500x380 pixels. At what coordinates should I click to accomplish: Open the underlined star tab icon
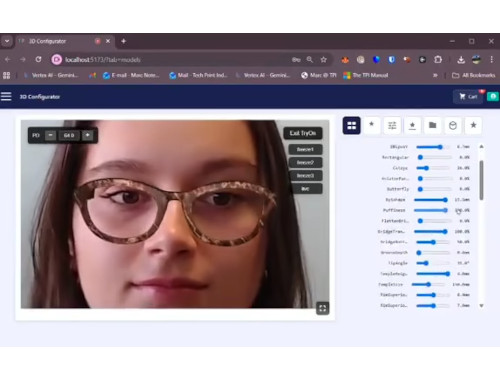tap(412, 126)
